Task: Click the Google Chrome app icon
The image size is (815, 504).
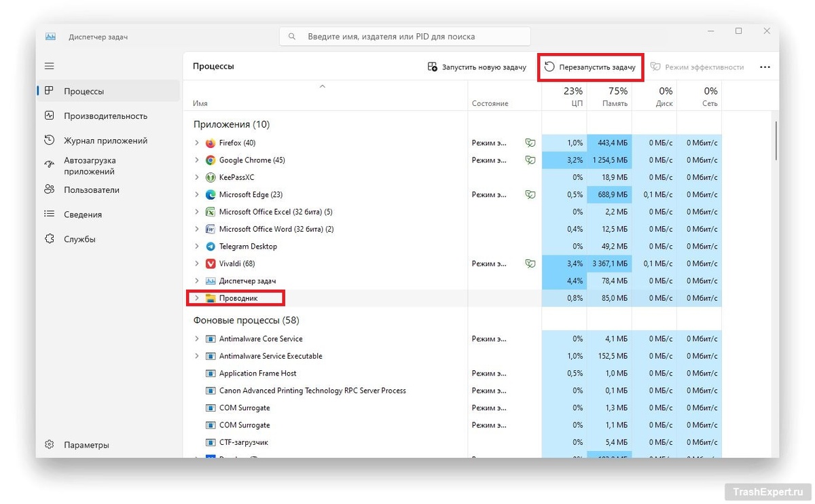Action: tap(211, 160)
